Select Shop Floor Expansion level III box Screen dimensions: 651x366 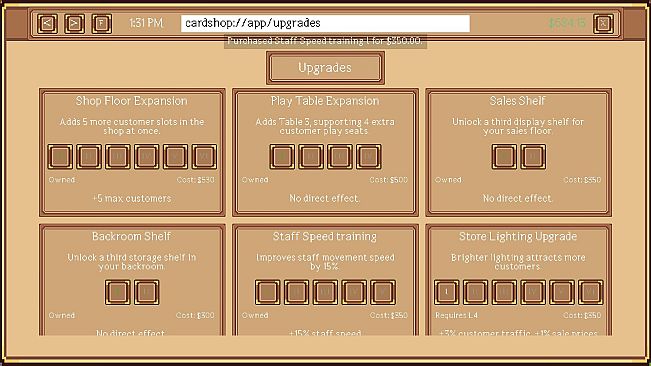tap(117, 156)
